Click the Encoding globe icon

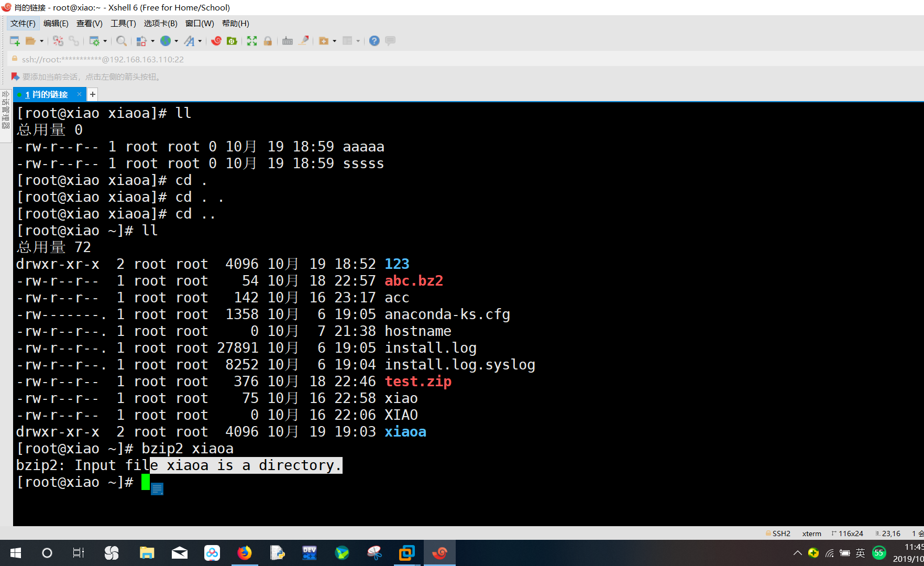(166, 41)
